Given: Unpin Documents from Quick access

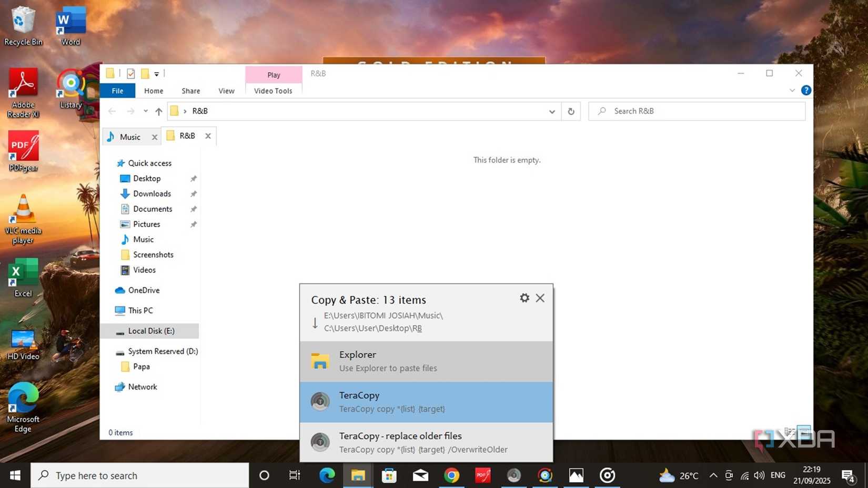Looking at the screenshot, I should (x=193, y=209).
